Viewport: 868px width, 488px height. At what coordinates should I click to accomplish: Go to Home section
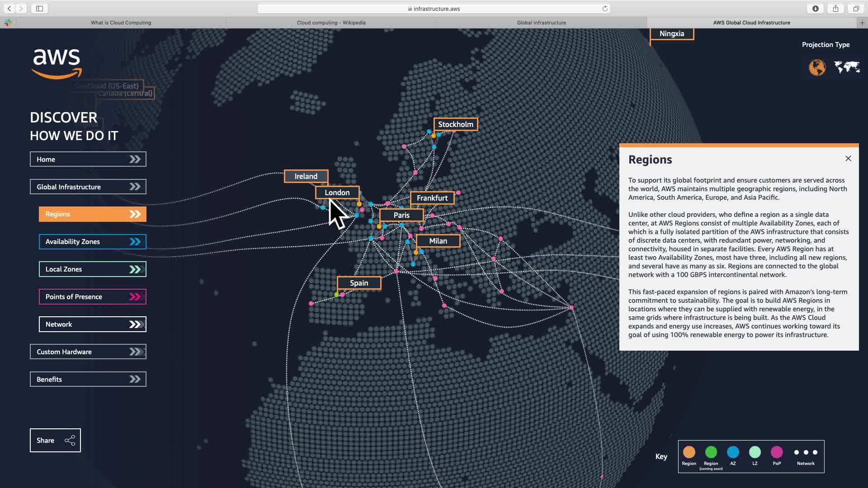88,159
